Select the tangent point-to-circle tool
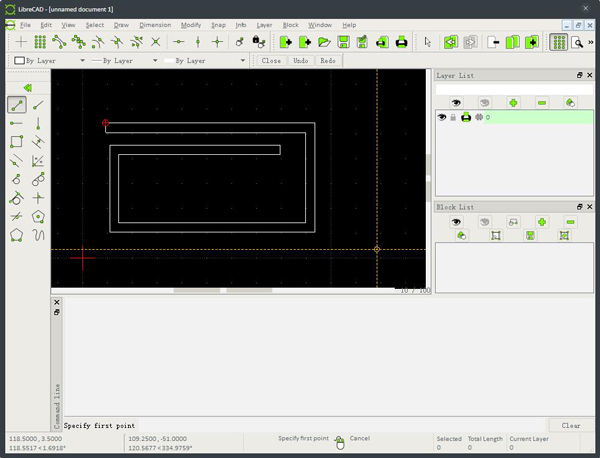The width and height of the screenshot is (600, 458). [x=16, y=179]
